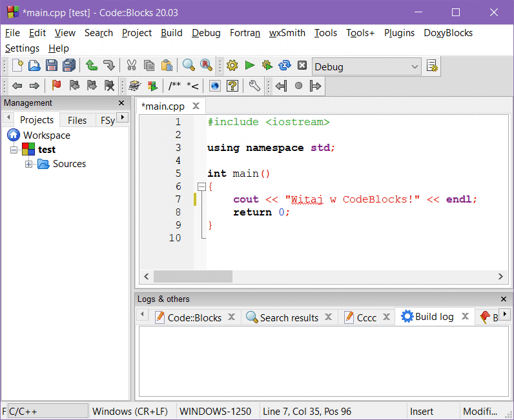
Task: Click the Build gear icon
Action: 232,65
